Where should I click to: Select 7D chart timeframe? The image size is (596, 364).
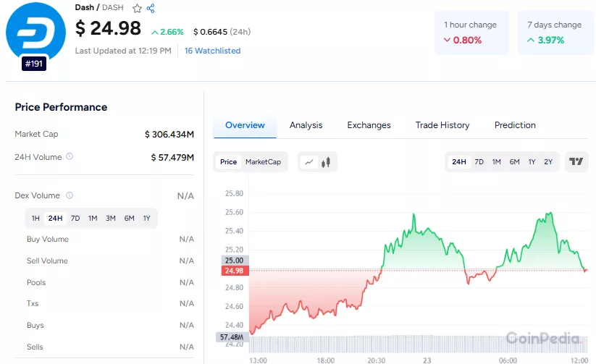point(479,162)
